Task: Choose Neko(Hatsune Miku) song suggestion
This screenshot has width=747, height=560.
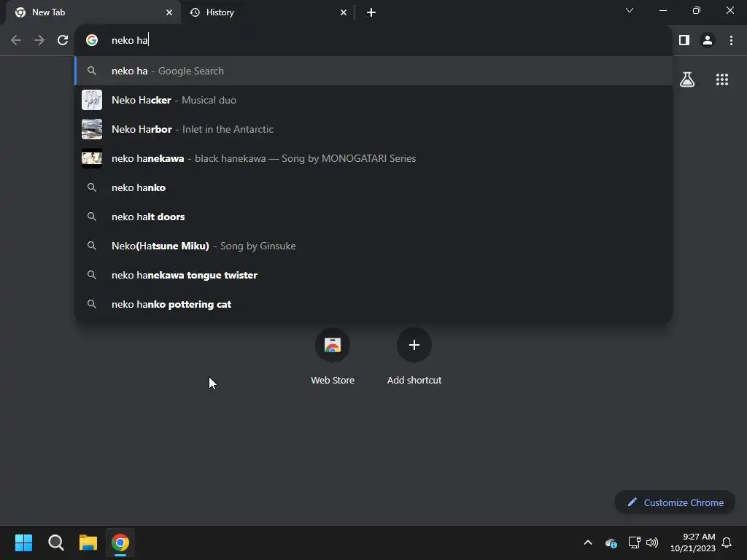Action: (373, 246)
